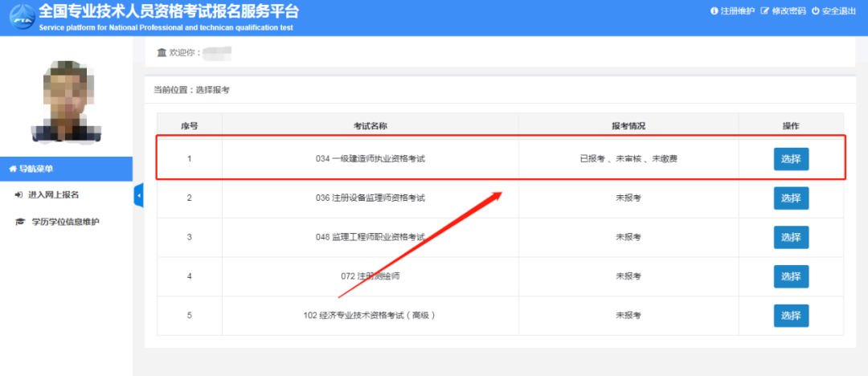Click the 修改密码 link text
Image resolution: width=868 pixels, height=376 pixels.
(789, 11)
